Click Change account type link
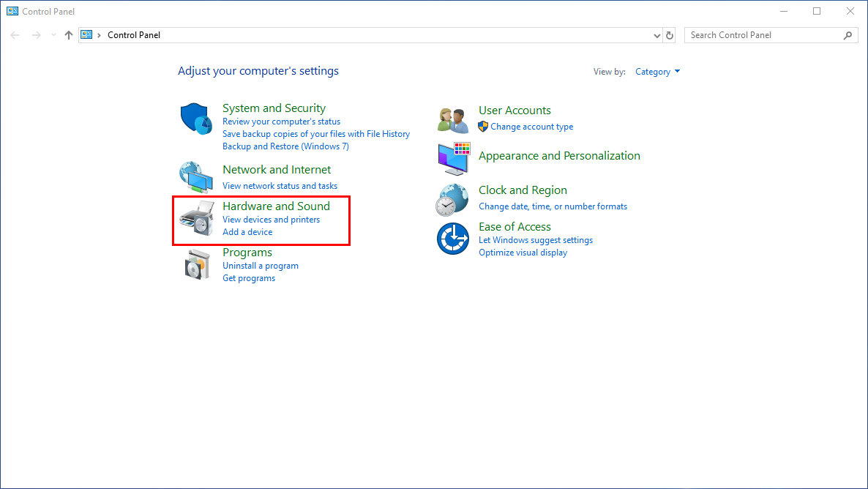The width and height of the screenshot is (868, 489). [531, 127]
